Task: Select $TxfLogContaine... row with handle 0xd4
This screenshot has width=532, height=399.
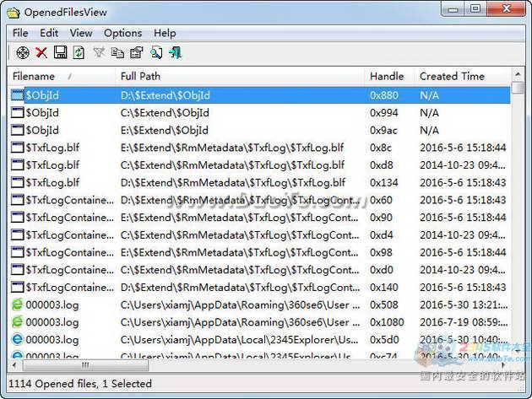Action: pyautogui.click(x=259, y=235)
